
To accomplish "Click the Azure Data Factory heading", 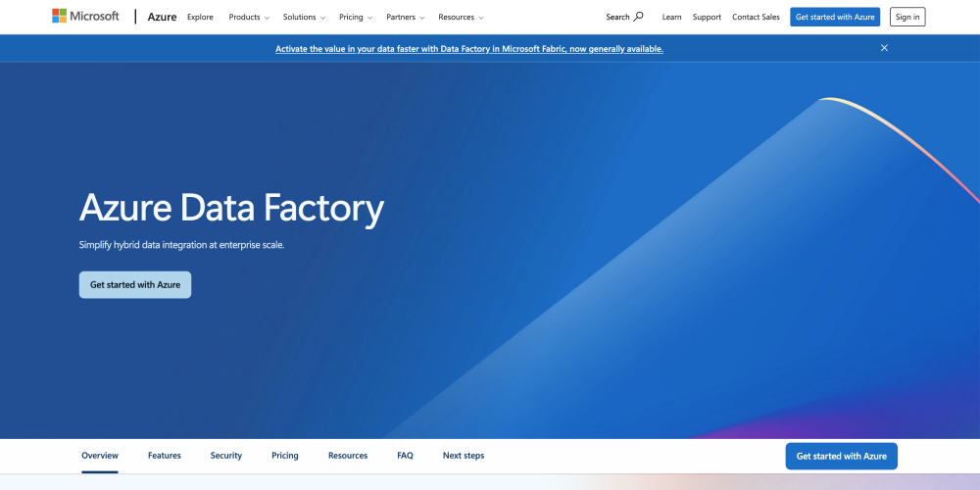I will (231, 208).
